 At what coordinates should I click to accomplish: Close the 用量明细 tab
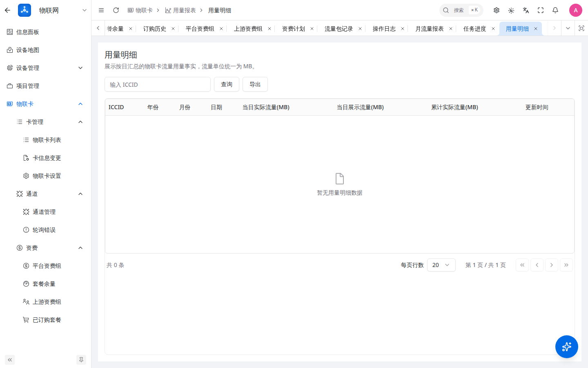(536, 29)
